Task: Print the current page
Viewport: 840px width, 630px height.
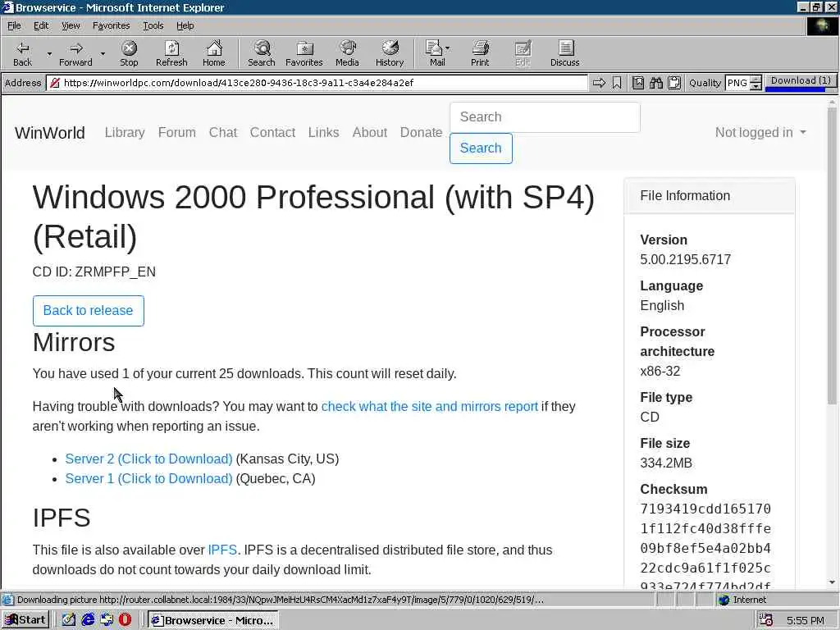Action: tap(480, 53)
